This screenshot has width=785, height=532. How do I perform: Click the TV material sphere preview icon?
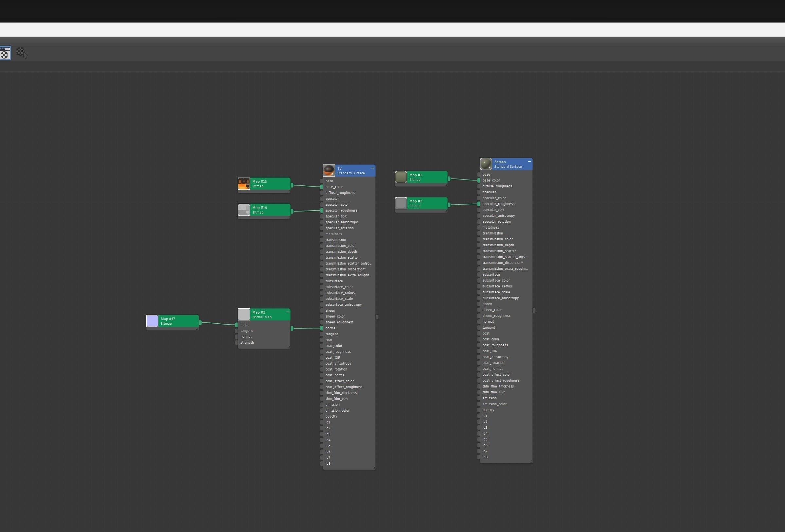coord(329,170)
